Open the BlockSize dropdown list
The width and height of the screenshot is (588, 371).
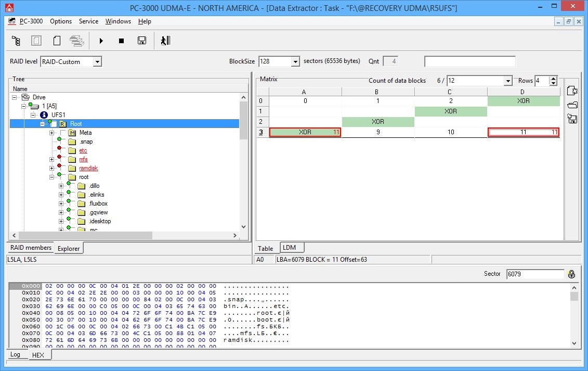click(x=295, y=62)
